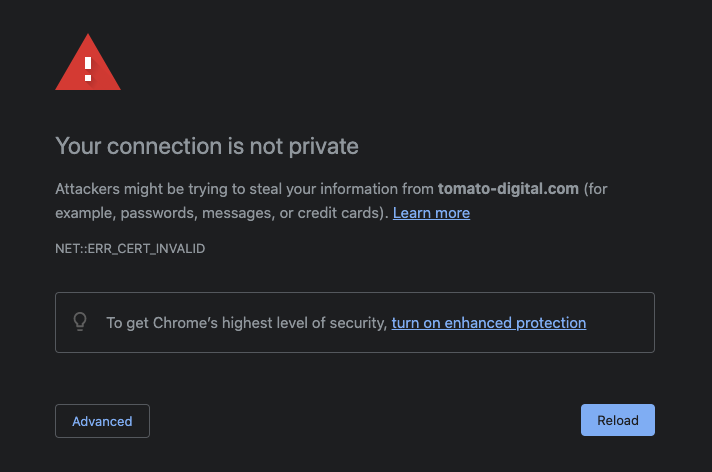Image resolution: width=712 pixels, height=472 pixels.
Task: Follow the turn on enhanced protection link
Action: click(x=489, y=323)
